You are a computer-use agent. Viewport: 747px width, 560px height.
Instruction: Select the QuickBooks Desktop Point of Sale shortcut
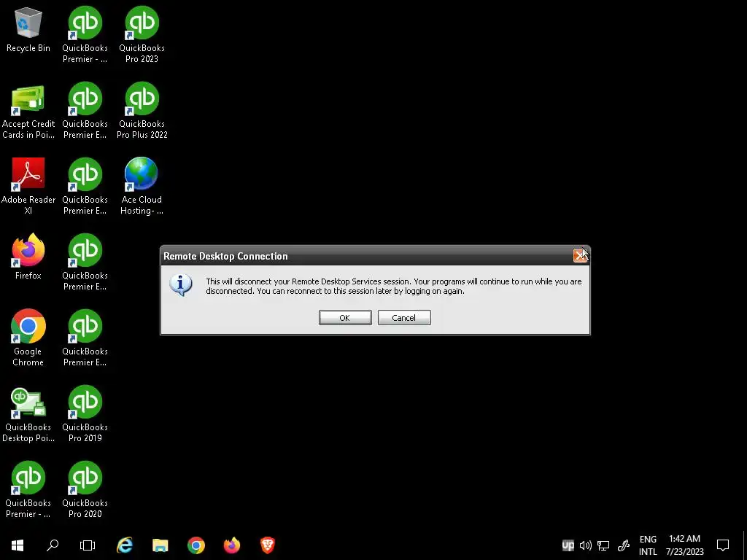pos(28,415)
